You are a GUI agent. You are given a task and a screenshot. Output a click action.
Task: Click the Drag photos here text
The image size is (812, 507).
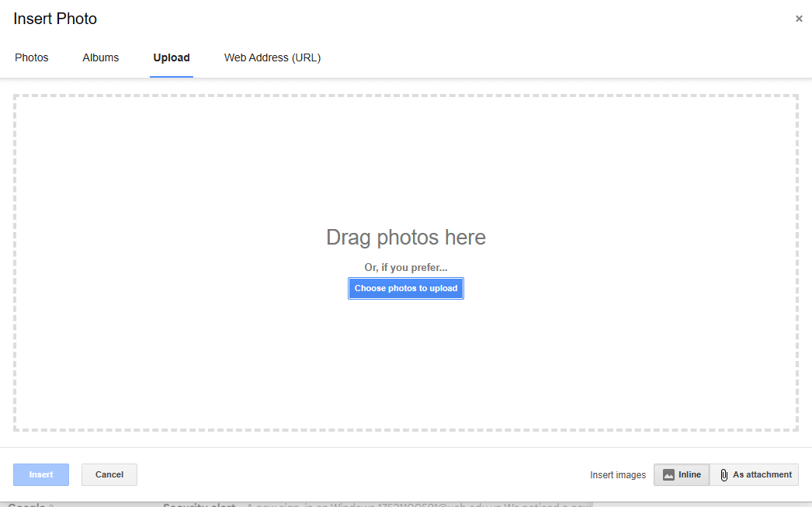405,237
